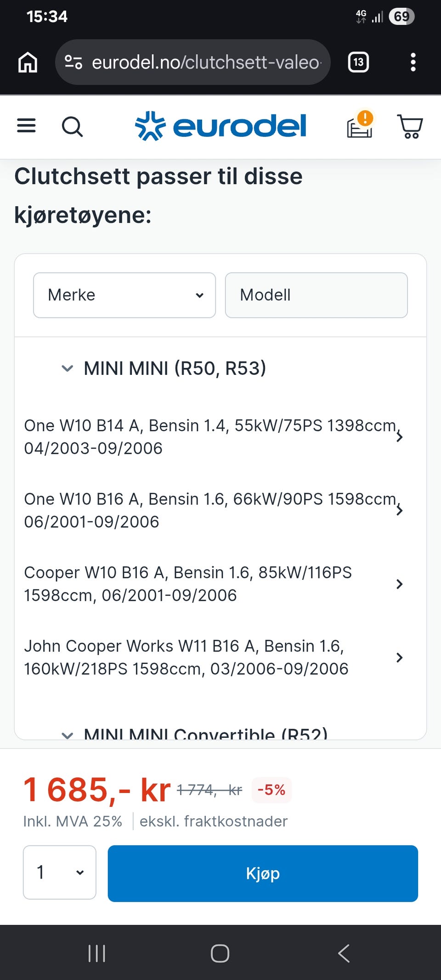This screenshot has width=441, height=980.
Task: Select One W10 B14 A Bensin 1.4 entry
Action: point(214,437)
